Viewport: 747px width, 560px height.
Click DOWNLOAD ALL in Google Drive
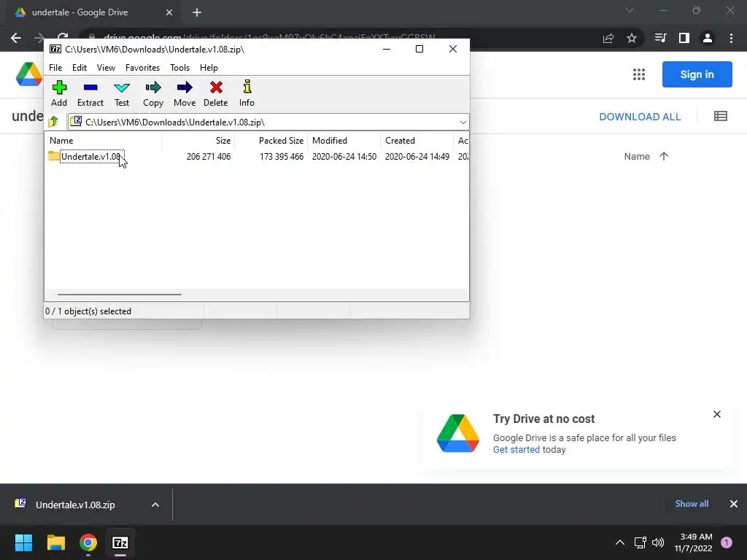tap(640, 117)
